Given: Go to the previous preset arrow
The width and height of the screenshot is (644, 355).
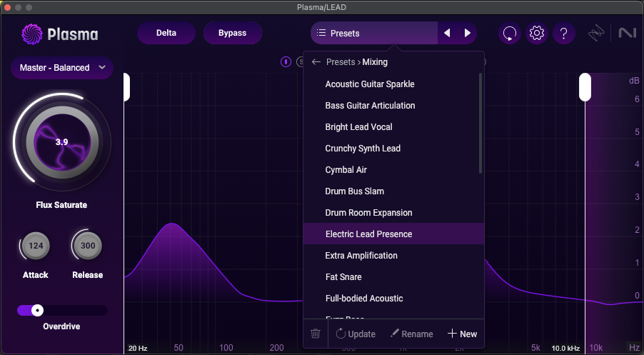Looking at the screenshot, I should pyautogui.click(x=447, y=33).
